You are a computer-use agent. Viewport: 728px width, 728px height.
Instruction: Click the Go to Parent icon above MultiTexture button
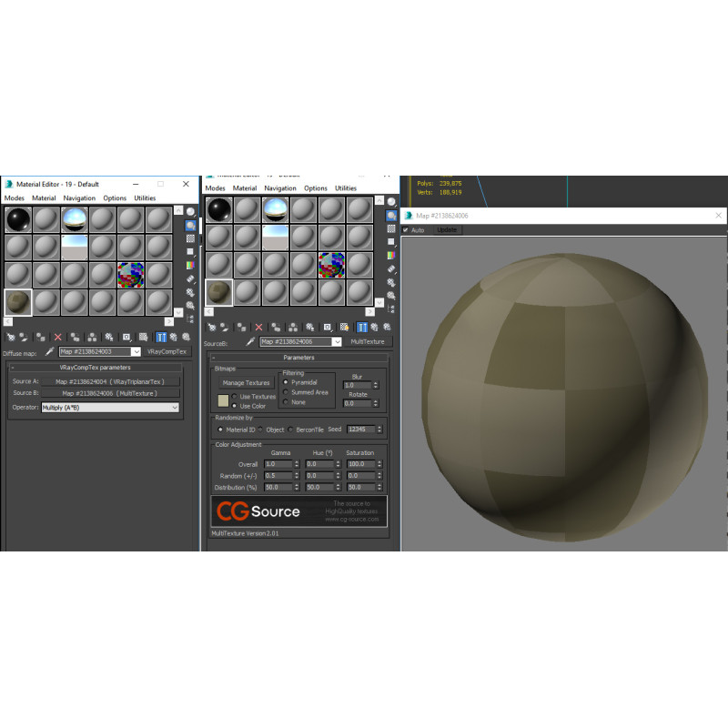pyautogui.click(x=376, y=327)
